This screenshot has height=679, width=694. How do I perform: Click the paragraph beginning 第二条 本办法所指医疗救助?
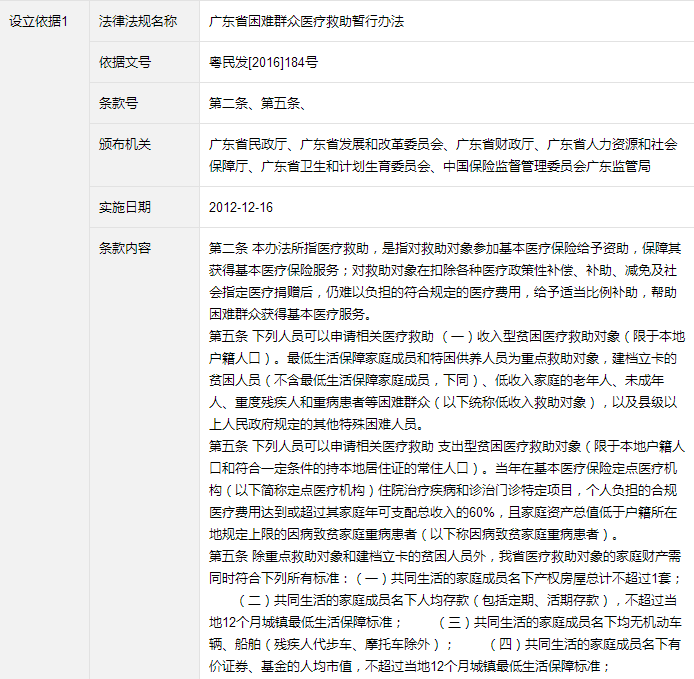coord(445,281)
